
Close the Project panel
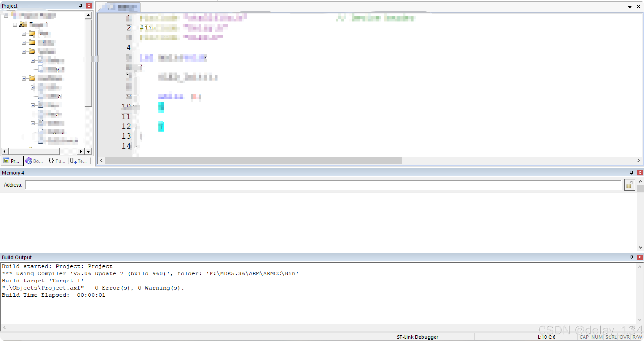point(89,6)
